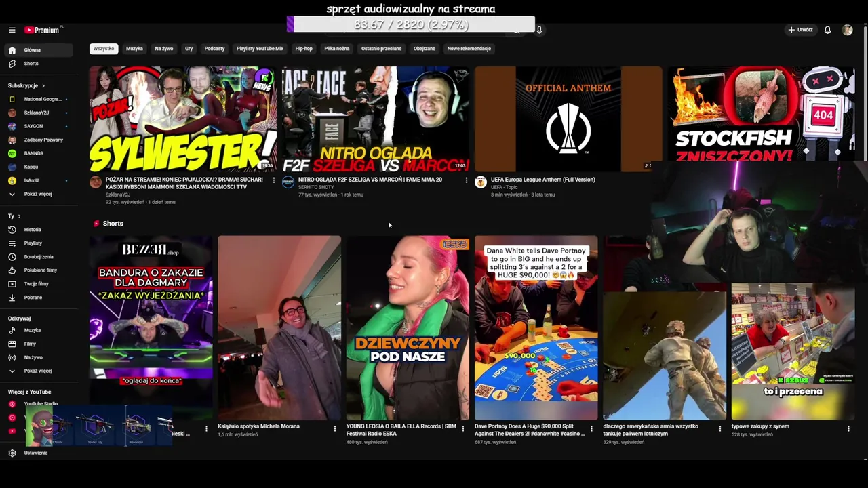
Task: Open IsAmU subscription channel
Action: [39, 180]
